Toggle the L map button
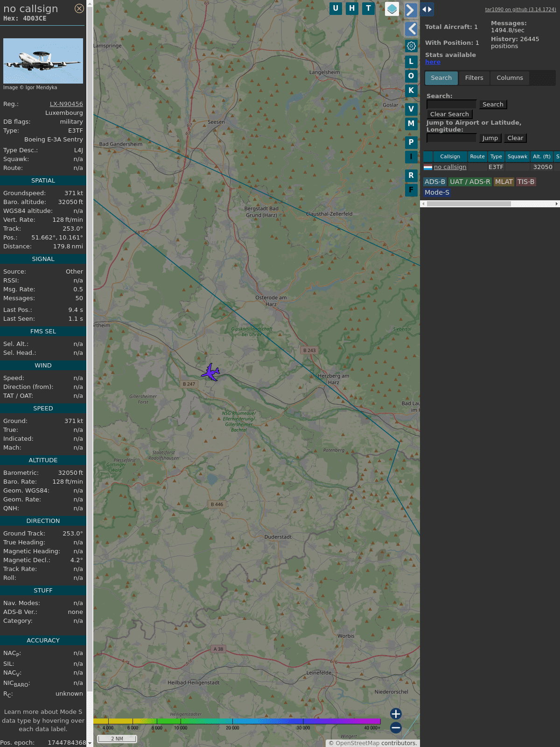 [411, 62]
